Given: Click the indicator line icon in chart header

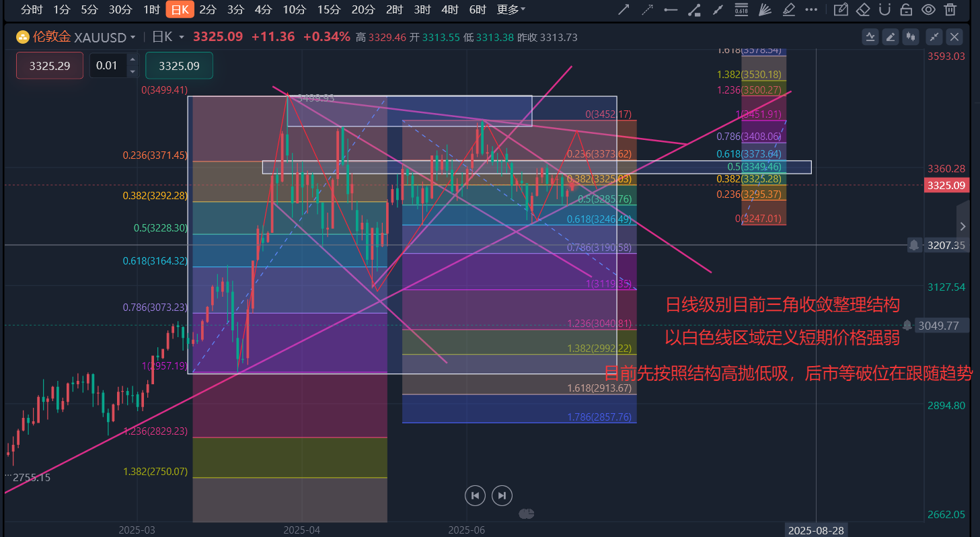Looking at the screenshot, I should point(871,37).
